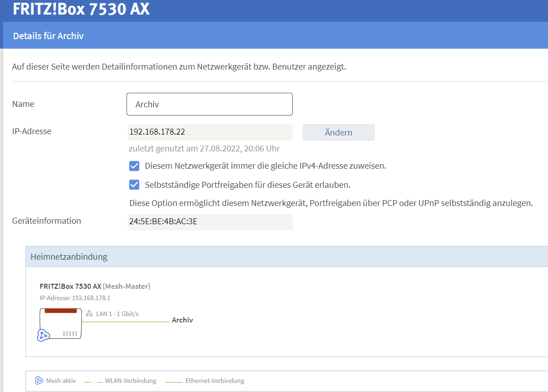Click the IP-Adresse field label
Viewport: 548px width, 392px height.
pyautogui.click(x=32, y=131)
